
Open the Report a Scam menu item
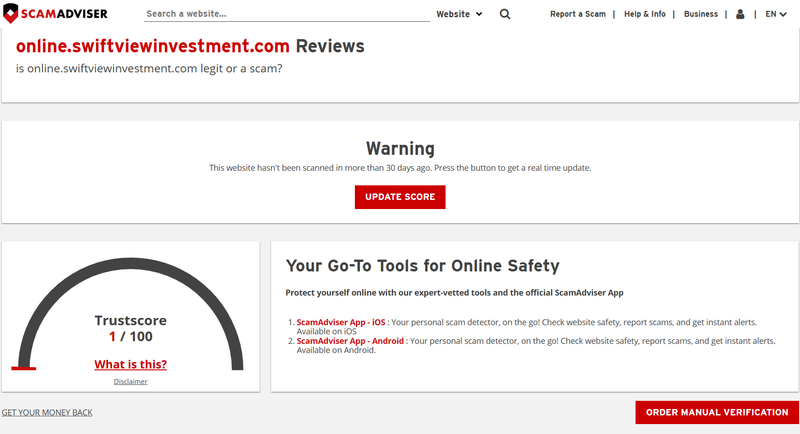click(x=578, y=14)
